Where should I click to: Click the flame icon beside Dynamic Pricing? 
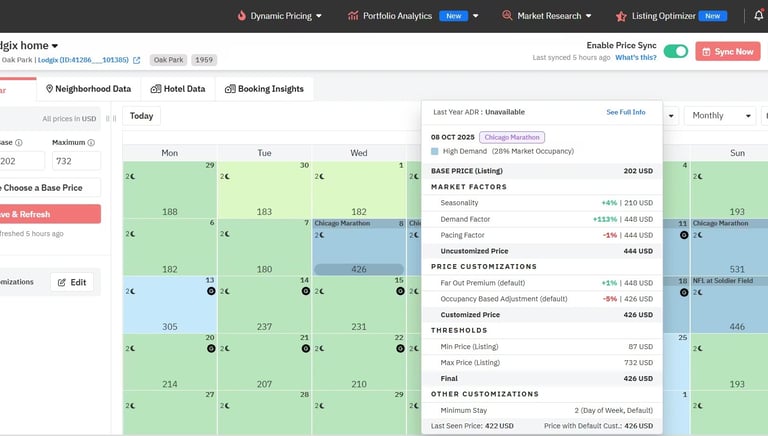pyautogui.click(x=241, y=16)
